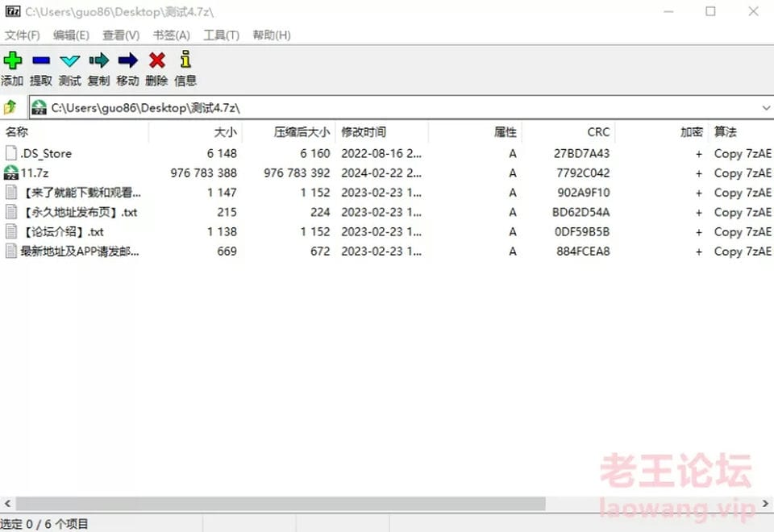Select the 【永久地址发布页】.txt file name
Screen dimensions: 774x532
pos(79,212)
